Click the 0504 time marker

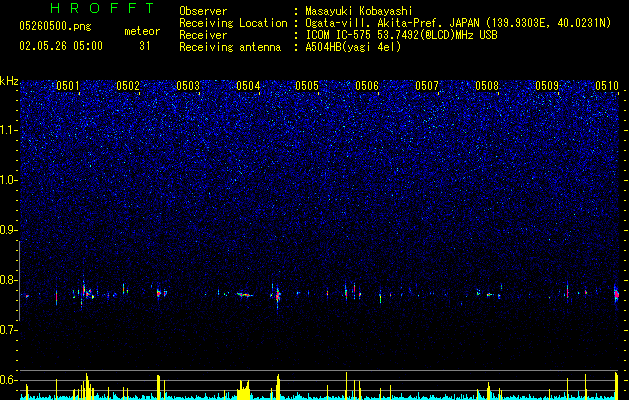[248, 86]
